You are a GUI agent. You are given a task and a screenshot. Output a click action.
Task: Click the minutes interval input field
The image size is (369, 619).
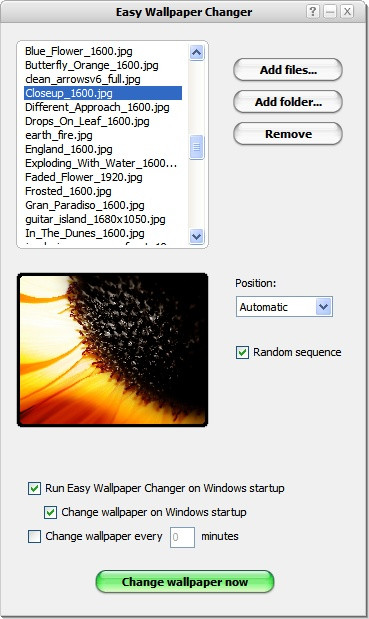tap(182, 537)
